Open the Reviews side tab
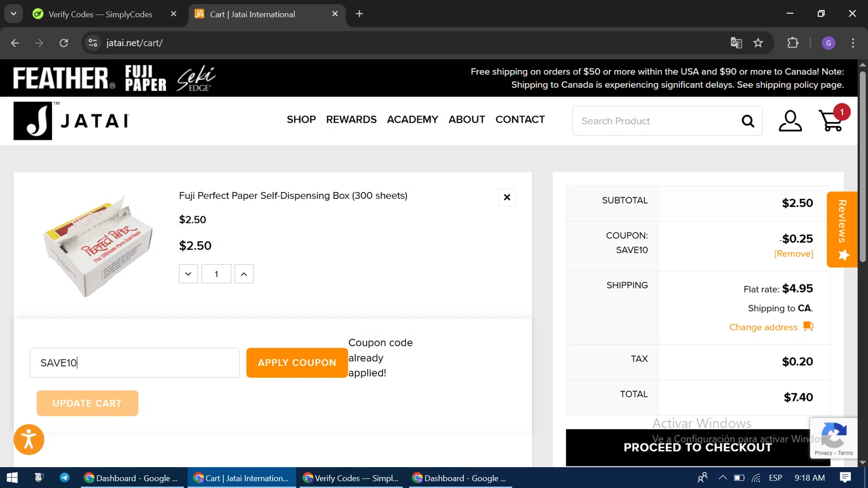 842,229
